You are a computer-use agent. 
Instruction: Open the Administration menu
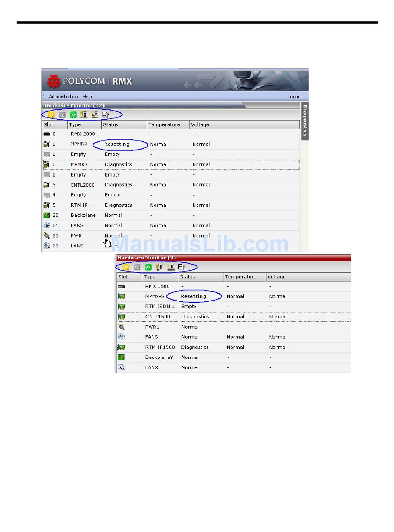(x=63, y=97)
